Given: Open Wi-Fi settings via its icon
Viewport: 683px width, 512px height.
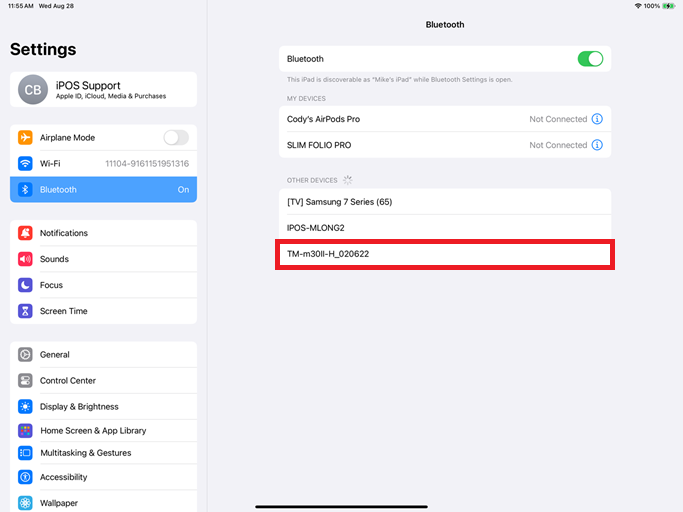Looking at the screenshot, I should (25, 163).
